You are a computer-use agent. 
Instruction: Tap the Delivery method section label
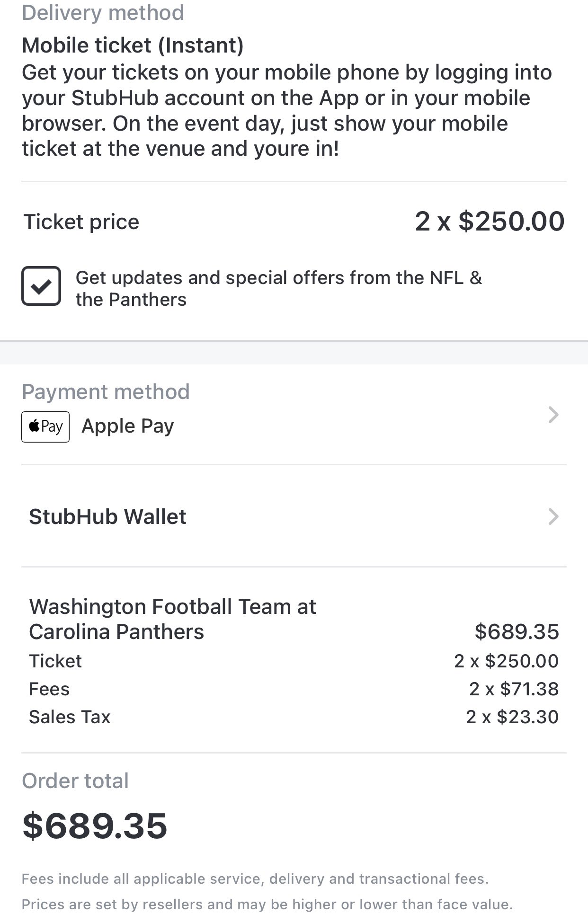(x=103, y=12)
